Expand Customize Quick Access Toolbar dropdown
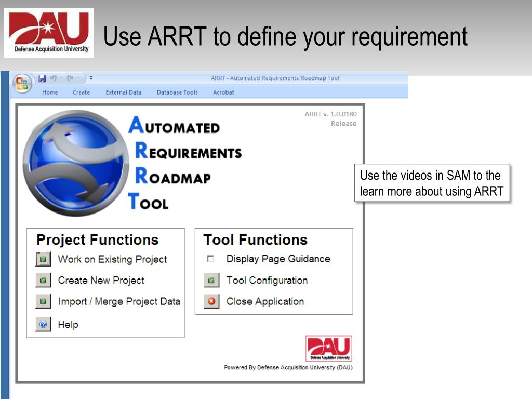 coord(91,78)
